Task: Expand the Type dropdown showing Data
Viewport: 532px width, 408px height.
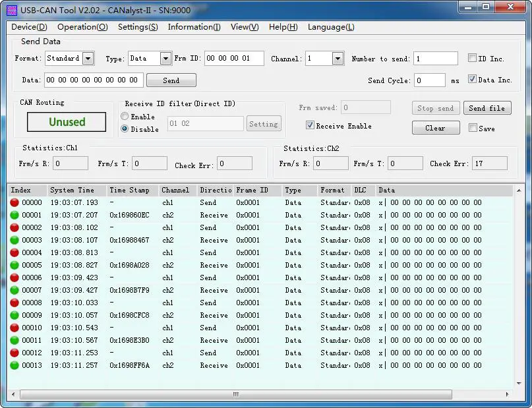Action: pos(165,59)
